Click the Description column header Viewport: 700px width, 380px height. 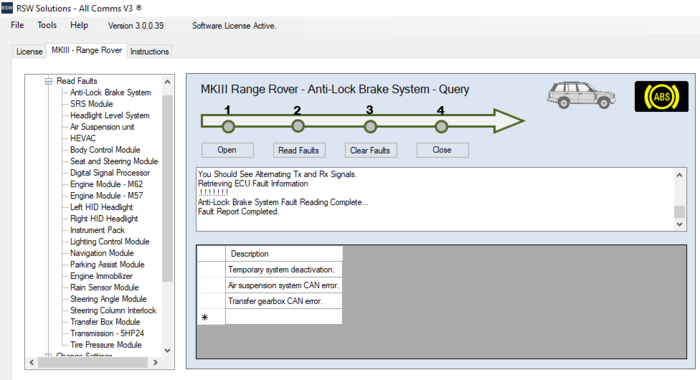(284, 254)
